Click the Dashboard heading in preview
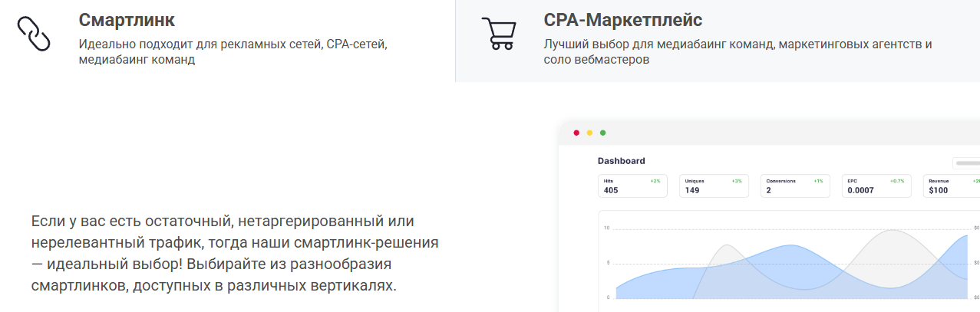This screenshot has height=312, width=980. coord(621,161)
